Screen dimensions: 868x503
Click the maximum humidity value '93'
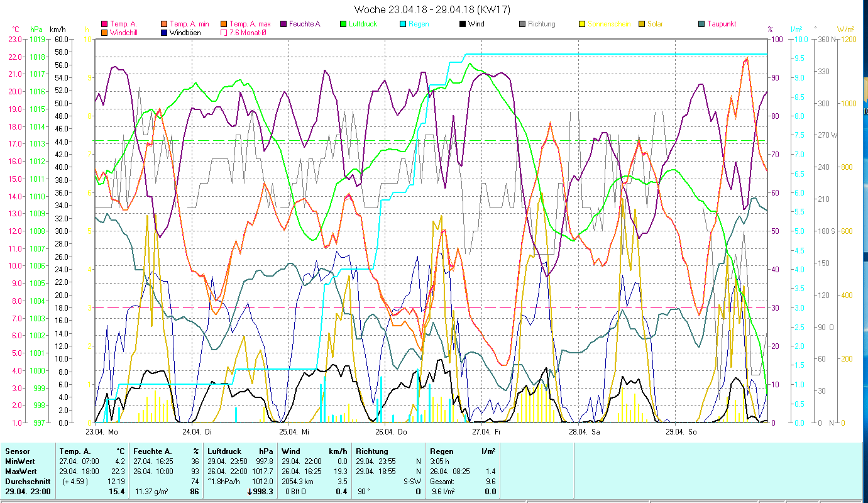coord(195,471)
